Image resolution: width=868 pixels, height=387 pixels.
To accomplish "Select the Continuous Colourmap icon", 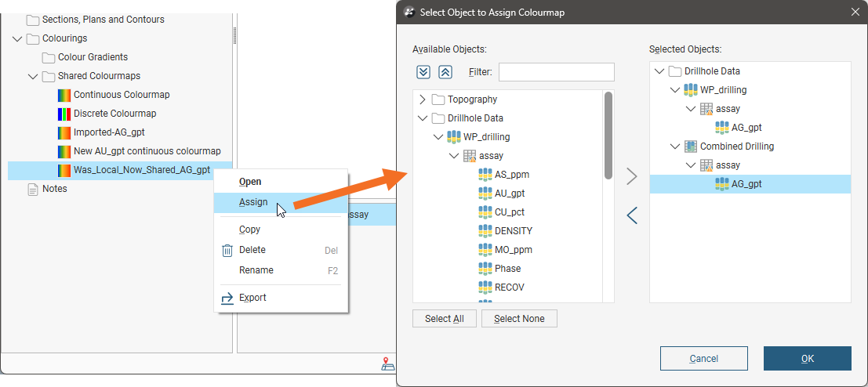I will [64, 95].
